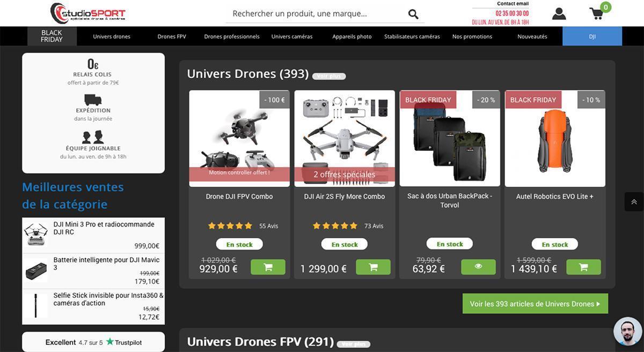Click the Selfie Stick invisible thumbnail
Viewport: 644px width, 352px height.
(36, 305)
